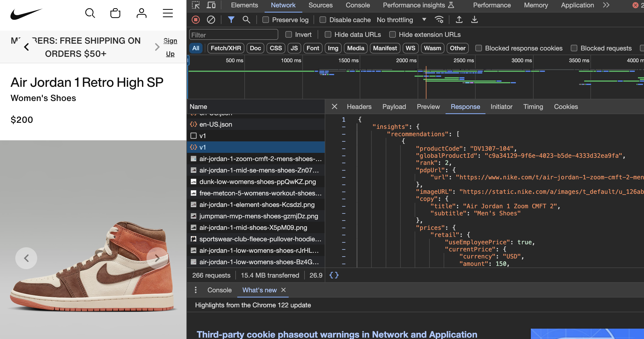This screenshot has width=644, height=339.
Task: Switch to the Headers tab
Action: 359,107
